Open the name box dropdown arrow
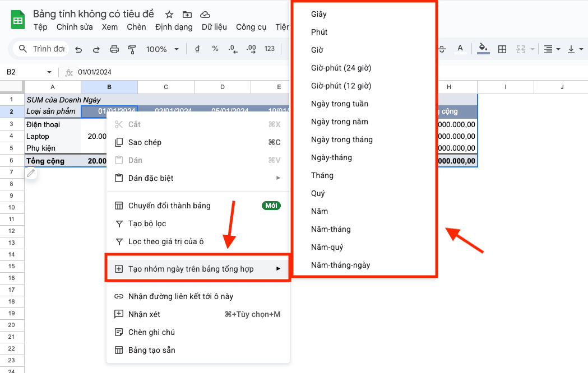Screen dimensions: 588x373 (49, 72)
